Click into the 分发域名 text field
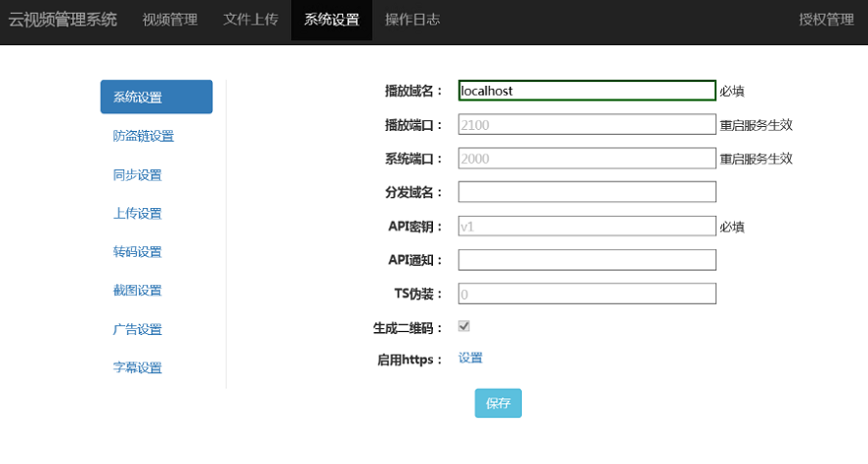The image size is (868, 464). point(586,191)
